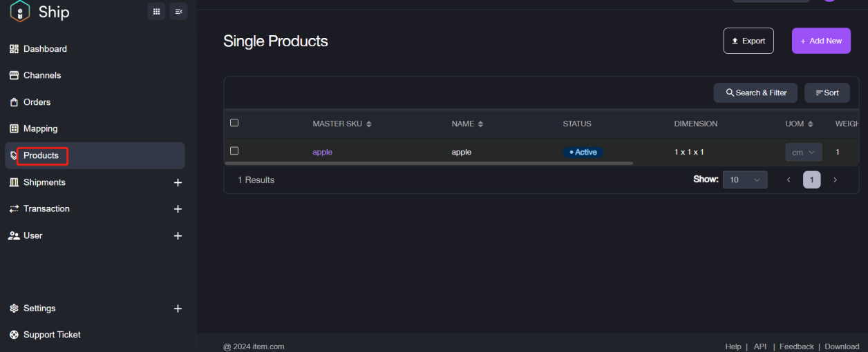The height and width of the screenshot is (352, 868).
Task: Toggle the select-all header checkbox
Action: click(234, 123)
